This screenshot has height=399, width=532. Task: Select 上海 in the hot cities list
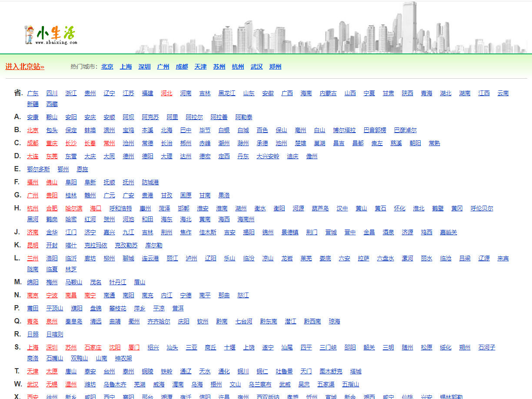tap(126, 67)
